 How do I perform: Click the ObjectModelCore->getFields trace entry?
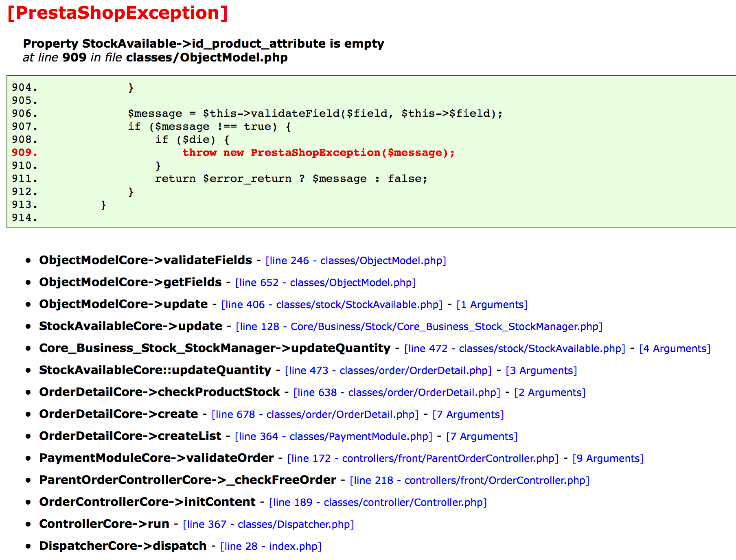coord(131,282)
